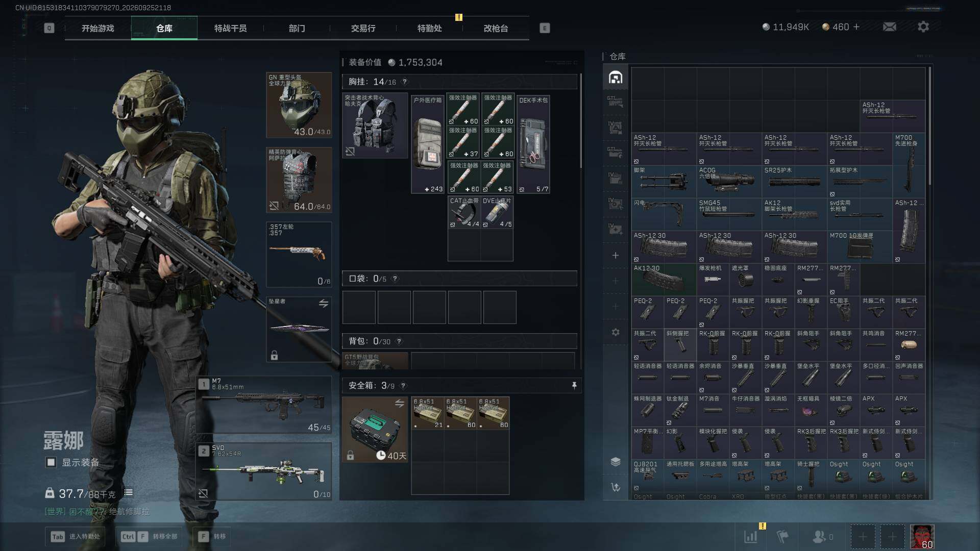Open the 特战干员 tab
980x551 pixels.
pyautogui.click(x=231, y=28)
